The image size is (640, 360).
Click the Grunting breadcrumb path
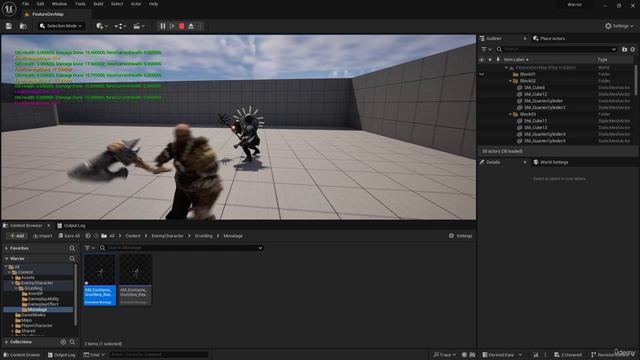click(203, 236)
